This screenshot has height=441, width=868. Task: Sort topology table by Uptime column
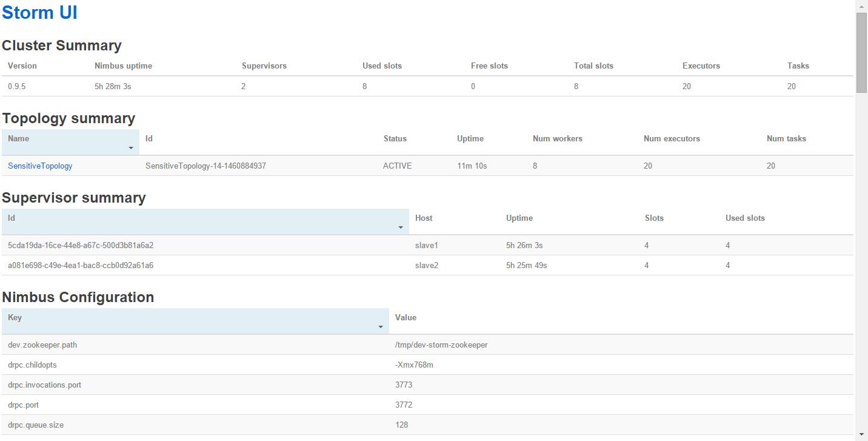tap(470, 139)
